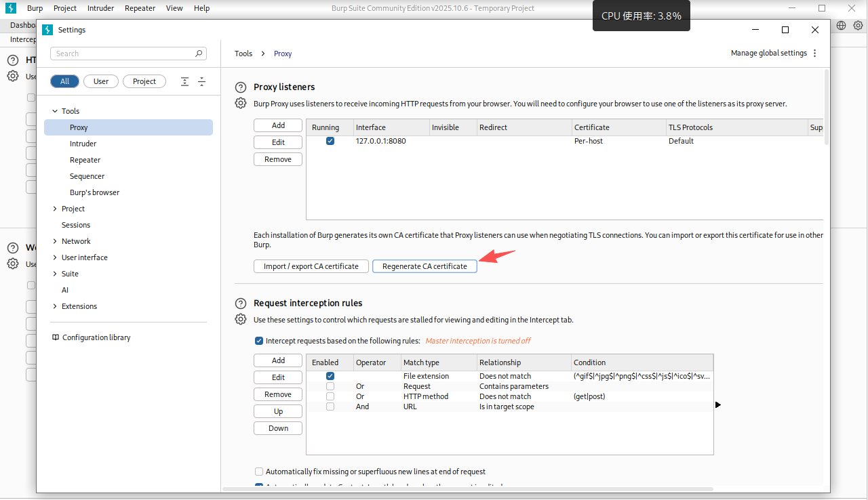Screen dimensions: 868x500
Task: Edit the selected proxy listener
Action: coord(278,142)
